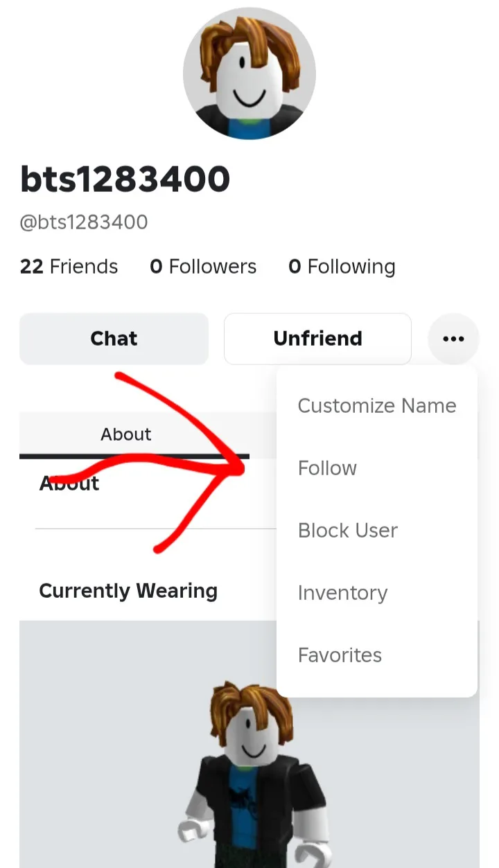Open the 0 Following list
The height and width of the screenshot is (868, 499).
click(342, 267)
